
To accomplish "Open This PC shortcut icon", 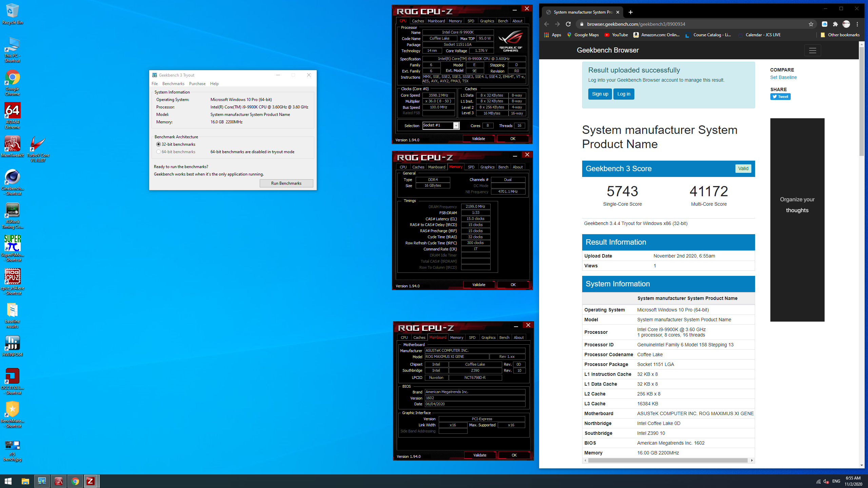I will click(13, 50).
